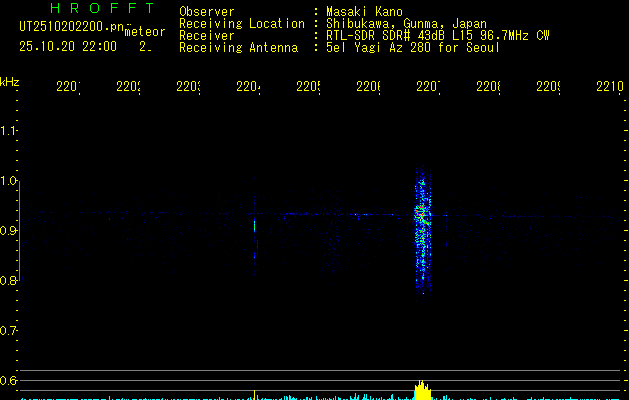The height and width of the screenshot is (400, 629).
Task: Click the yellow peak in bottom power graph
Action: pos(421,390)
